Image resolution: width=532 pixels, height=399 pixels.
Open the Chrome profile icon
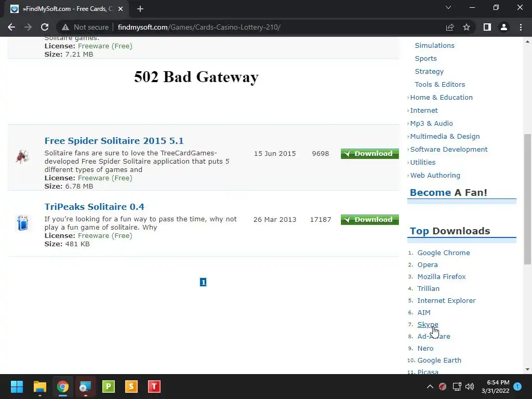coord(504,27)
